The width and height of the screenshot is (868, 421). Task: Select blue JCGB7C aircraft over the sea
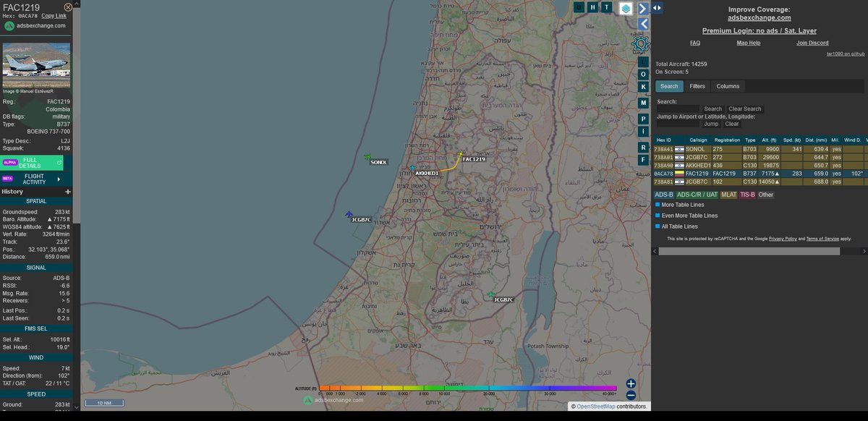point(349,214)
